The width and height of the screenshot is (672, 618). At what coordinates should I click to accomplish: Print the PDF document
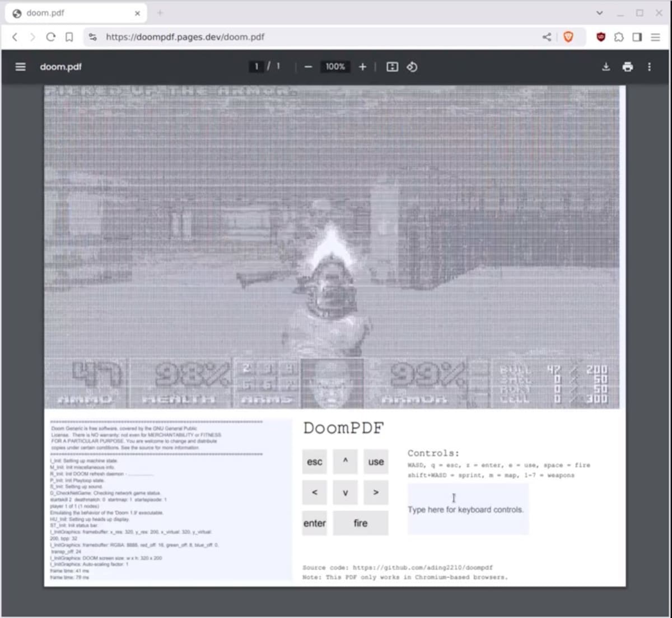[628, 67]
